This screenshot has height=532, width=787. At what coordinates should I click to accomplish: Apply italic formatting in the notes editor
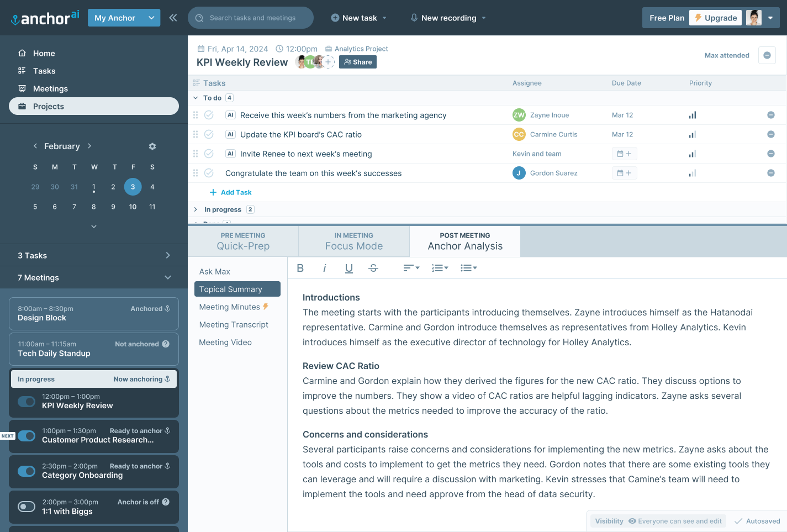point(324,268)
